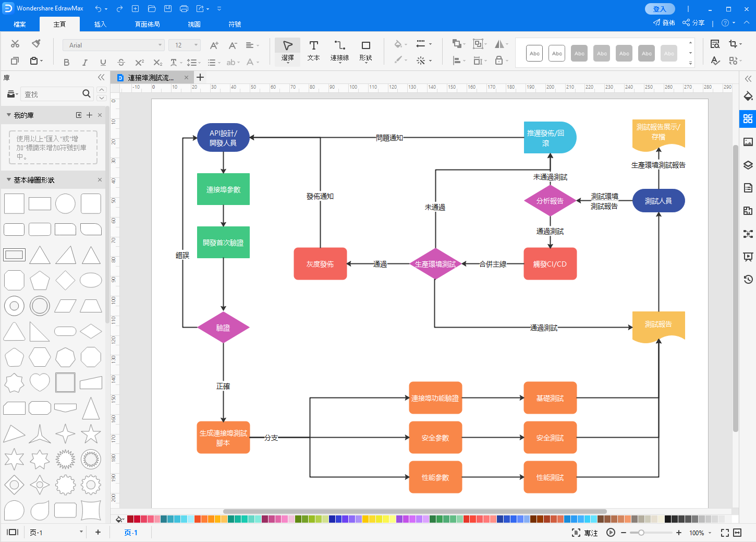Toggle subscript formatting
This screenshot has height=542, width=756.
point(157,62)
